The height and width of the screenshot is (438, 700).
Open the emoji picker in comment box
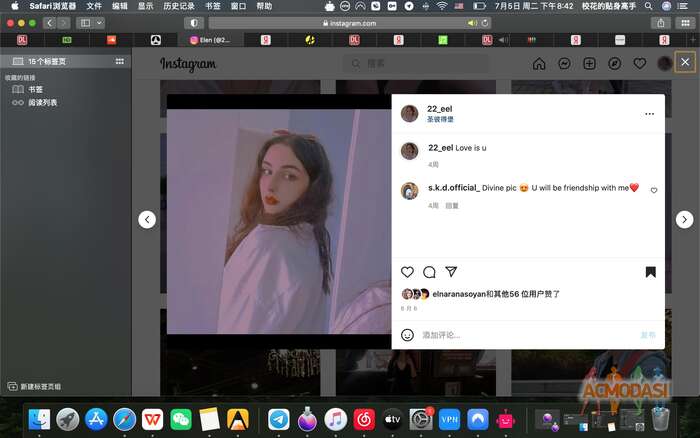click(x=408, y=335)
